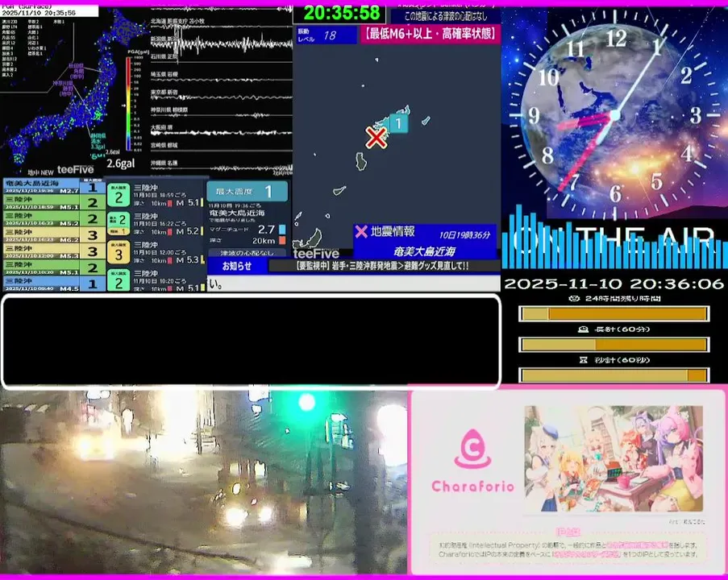
Task: Select colored-list 三陸沖 row dated 2025/11/10 18:59
Action: (x=54, y=203)
